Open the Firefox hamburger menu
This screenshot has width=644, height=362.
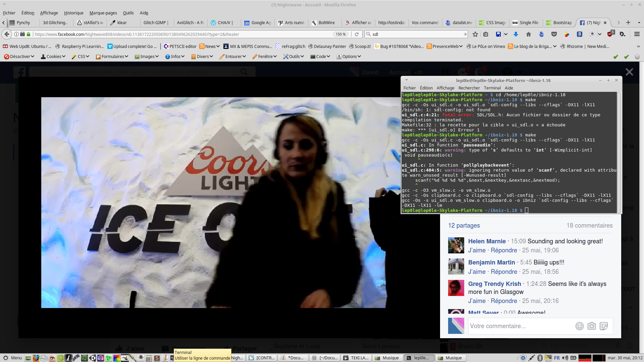[637, 34]
